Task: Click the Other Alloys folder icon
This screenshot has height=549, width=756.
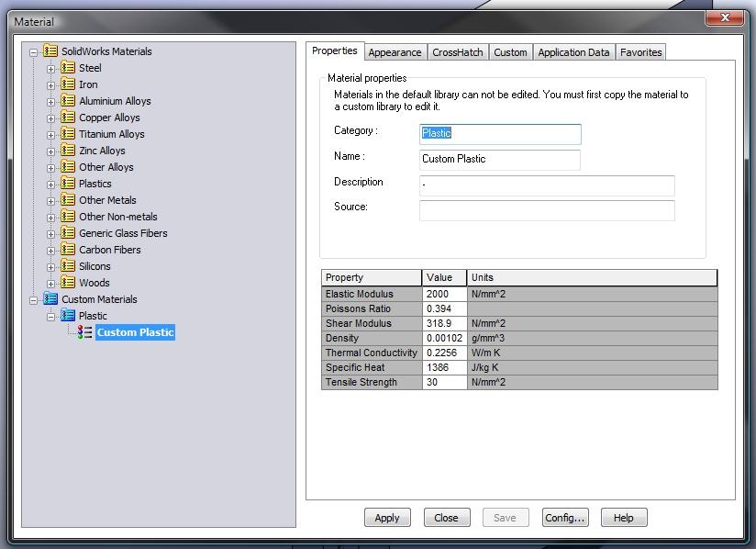Action: tap(68, 166)
